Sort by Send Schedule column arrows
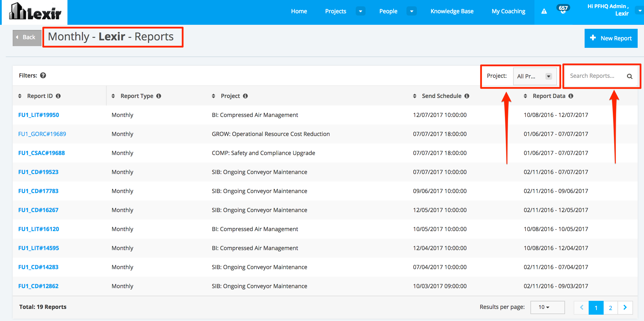This screenshot has width=644, height=321. click(415, 96)
